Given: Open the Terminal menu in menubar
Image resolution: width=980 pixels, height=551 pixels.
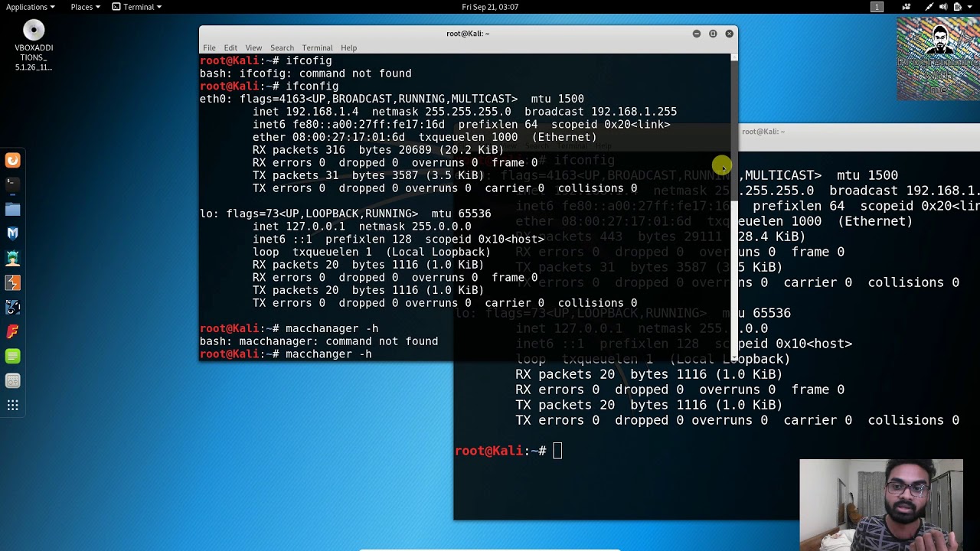Looking at the screenshot, I should click(317, 47).
